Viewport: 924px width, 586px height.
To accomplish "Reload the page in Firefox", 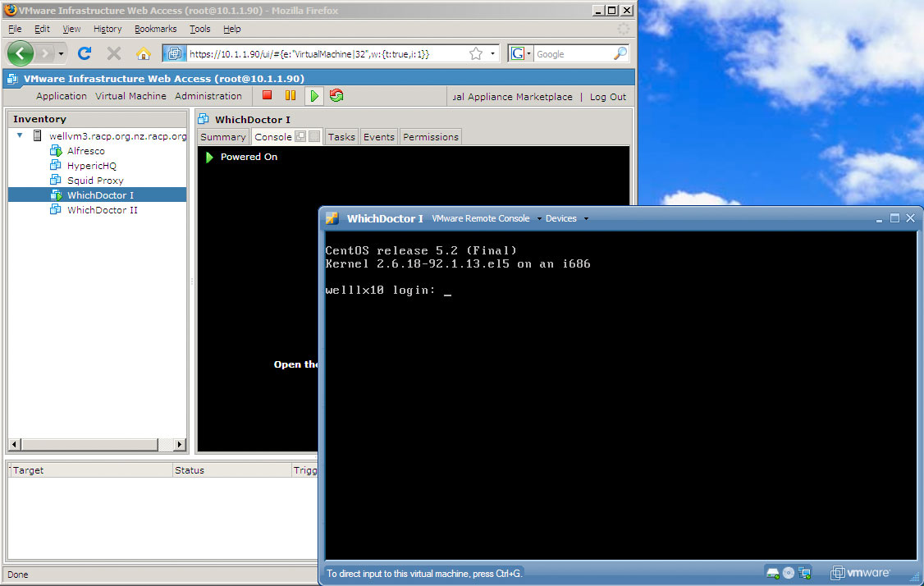I will [x=85, y=53].
